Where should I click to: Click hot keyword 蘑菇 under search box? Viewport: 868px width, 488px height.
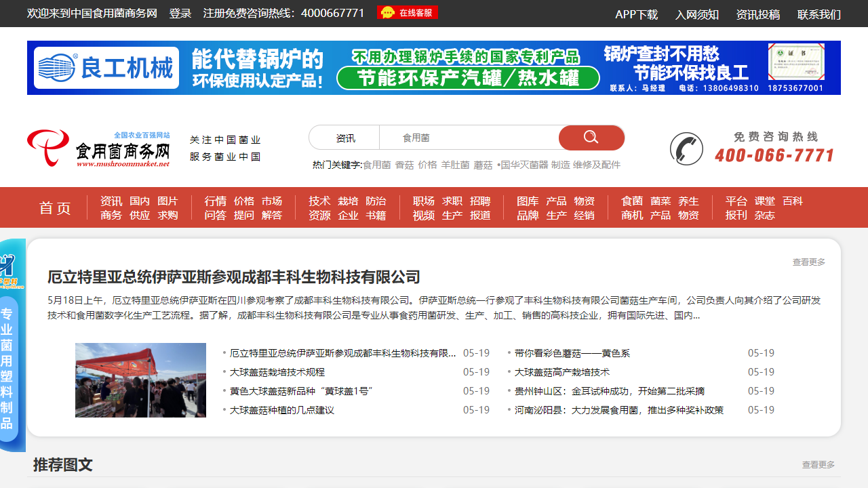pyautogui.click(x=483, y=165)
